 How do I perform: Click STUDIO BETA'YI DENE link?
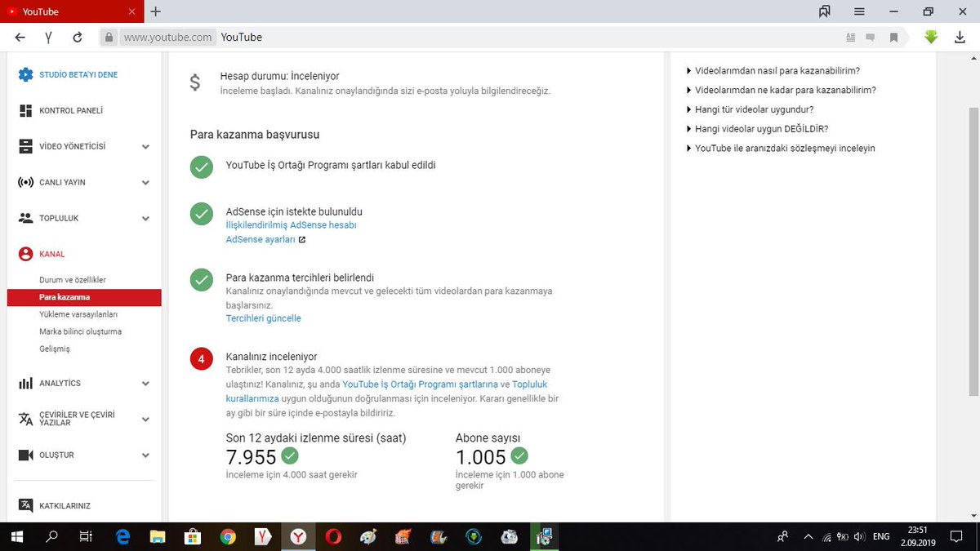tap(78, 74)
